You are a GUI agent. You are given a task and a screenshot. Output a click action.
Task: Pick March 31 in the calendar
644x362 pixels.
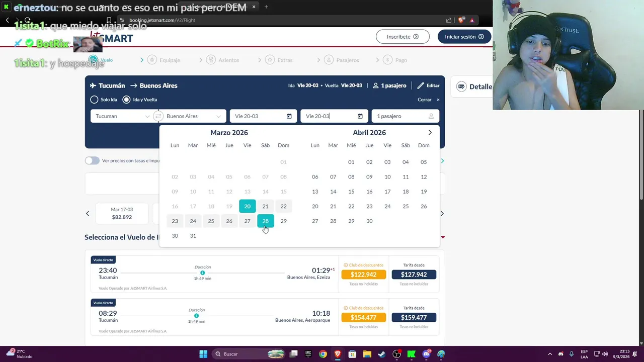click(x=193, y=236)
